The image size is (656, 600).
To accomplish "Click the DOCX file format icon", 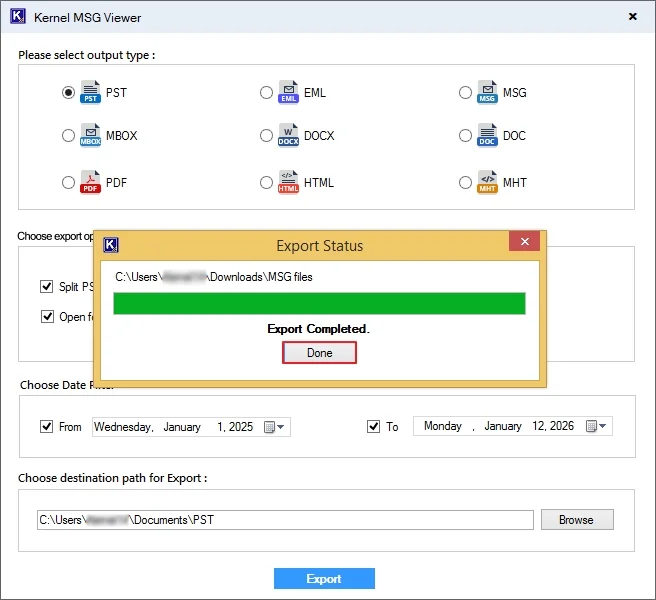I will click(289, 136).
